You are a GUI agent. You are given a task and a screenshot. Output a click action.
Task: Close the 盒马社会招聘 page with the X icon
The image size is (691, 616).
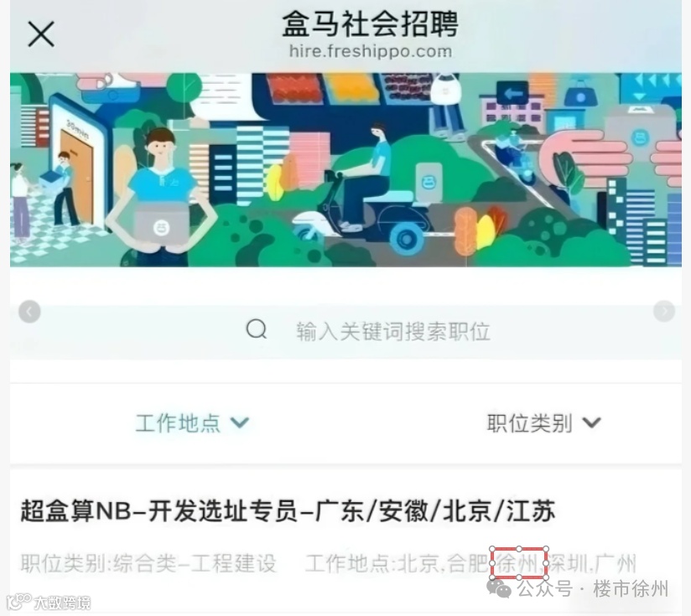point(41,34)
